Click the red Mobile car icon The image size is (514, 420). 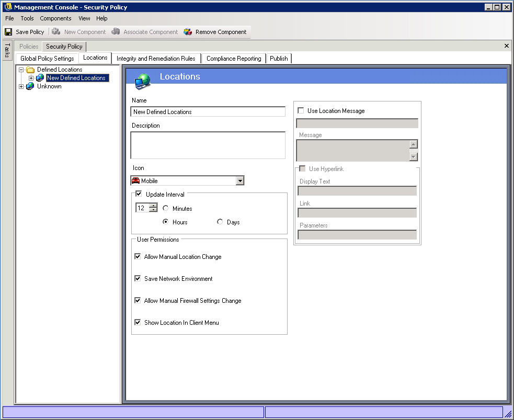click(x=136, y=180)
